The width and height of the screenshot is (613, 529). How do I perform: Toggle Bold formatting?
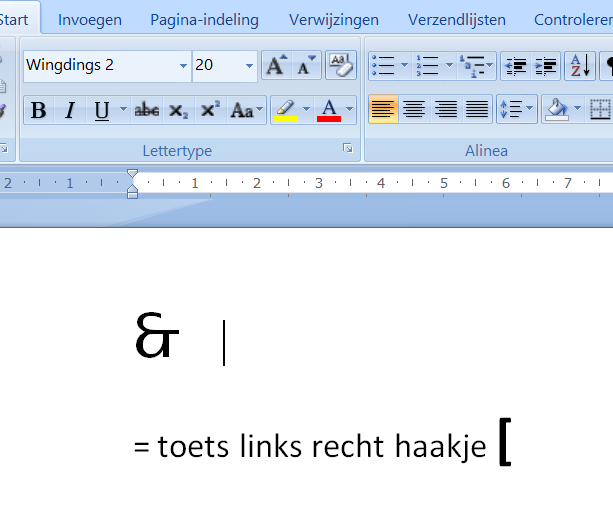point(39,110)
